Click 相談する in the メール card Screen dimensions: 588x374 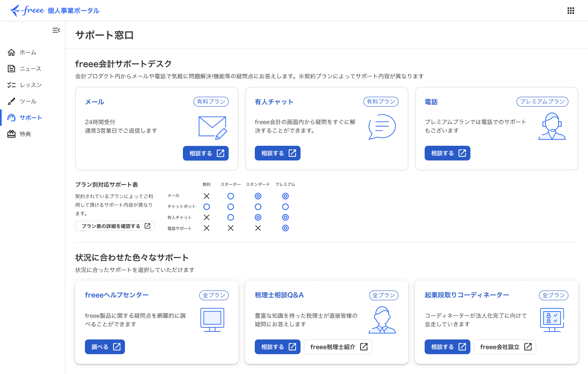click(206, 153)
